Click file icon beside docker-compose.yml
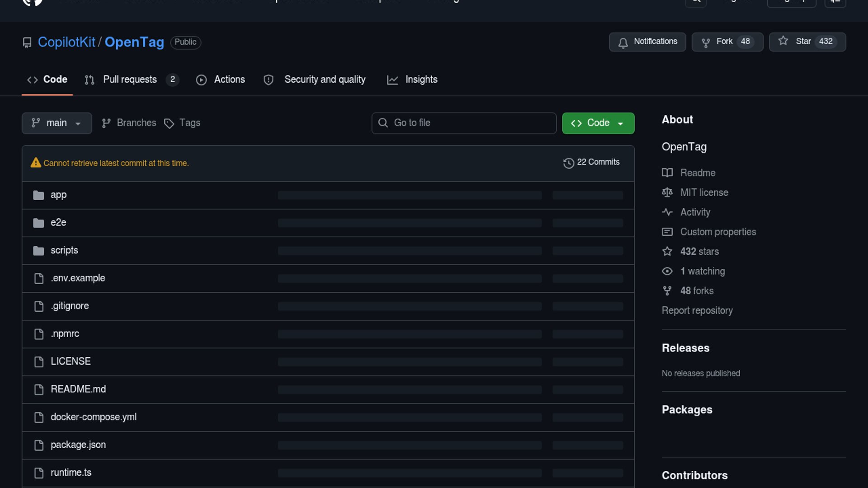 tap(39, 418)
